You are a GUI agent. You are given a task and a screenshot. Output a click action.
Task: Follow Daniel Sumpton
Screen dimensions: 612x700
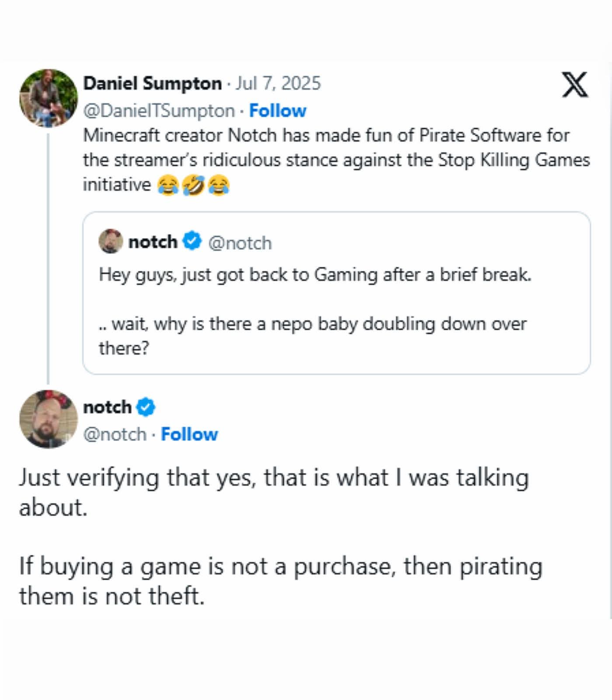pyautogui.click(x=278, y=111)
